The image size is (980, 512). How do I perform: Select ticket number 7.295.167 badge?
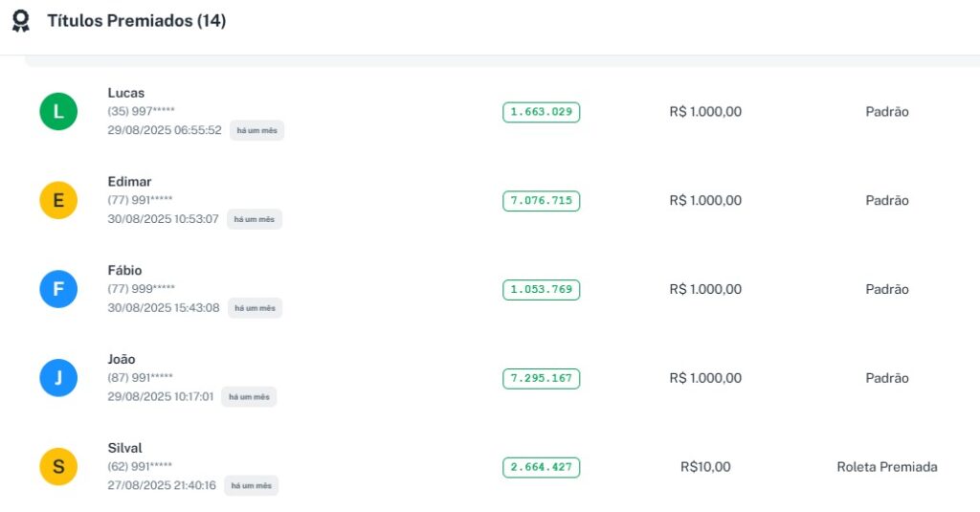tap(541, 378)
